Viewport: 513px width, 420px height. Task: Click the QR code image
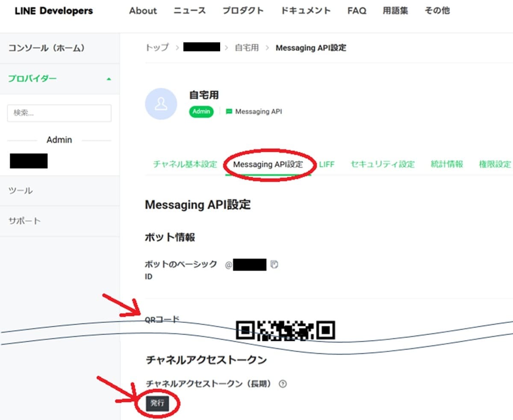pyautogui.click(x=285, y=330)
